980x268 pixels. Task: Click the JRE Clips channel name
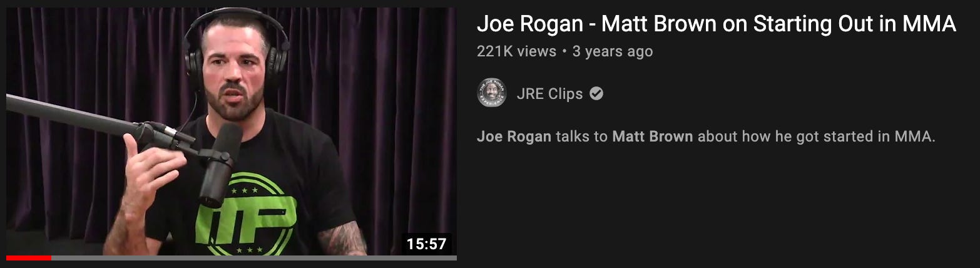(549, 94)
